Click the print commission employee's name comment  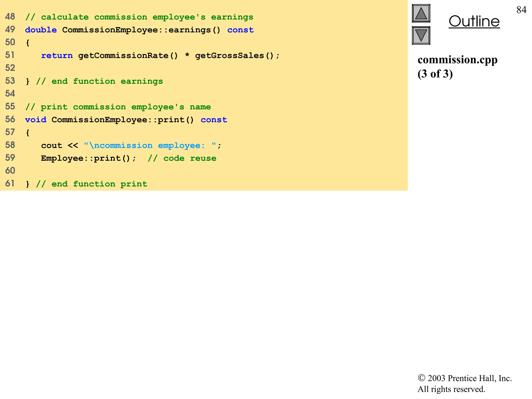click(x=118, y=107)
